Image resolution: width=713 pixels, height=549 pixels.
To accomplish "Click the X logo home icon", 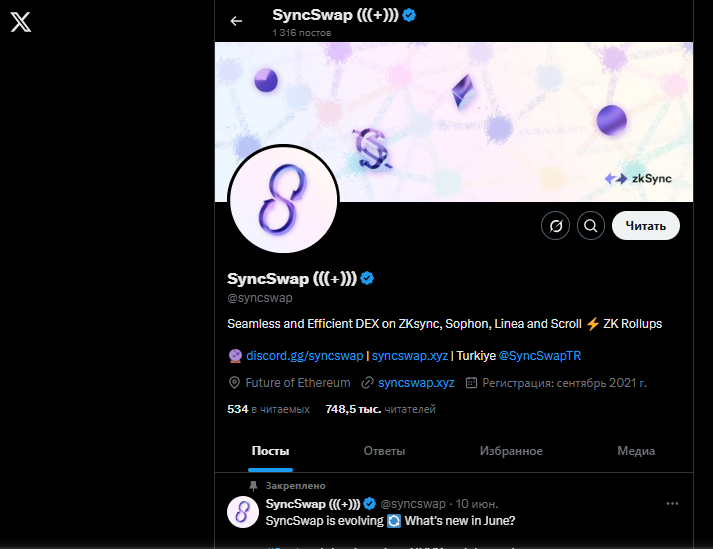I will point(21,22).
